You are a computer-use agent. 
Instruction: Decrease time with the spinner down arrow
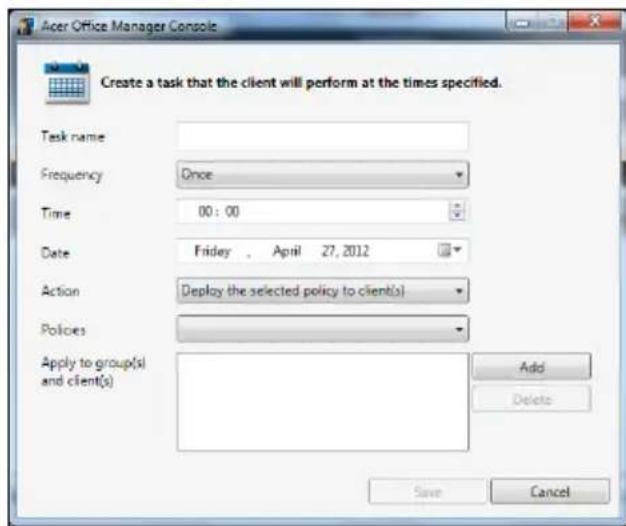click(x=458, y=216)
